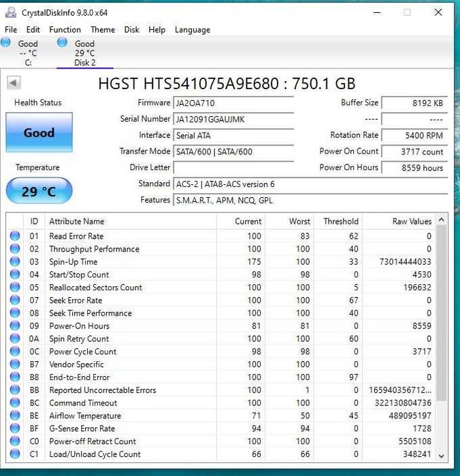Click the ID column header
460x476 pixels.
(x=34, y=221)
